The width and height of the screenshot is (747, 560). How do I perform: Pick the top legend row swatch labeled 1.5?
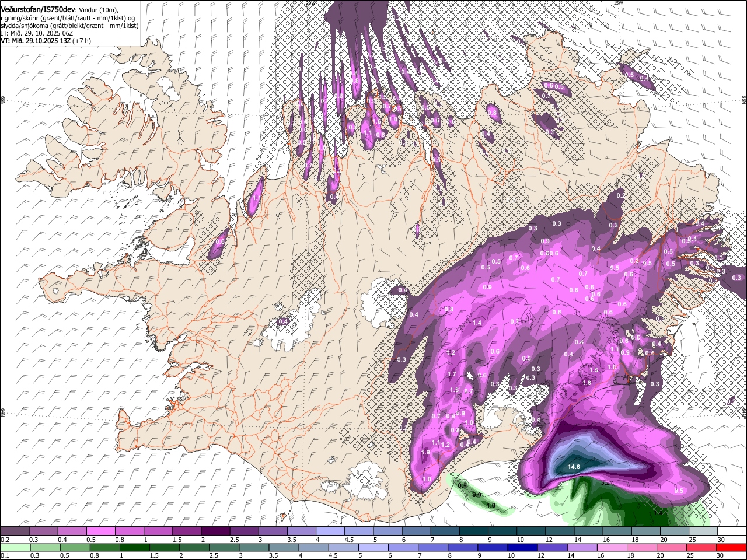[x=187, y=531]
